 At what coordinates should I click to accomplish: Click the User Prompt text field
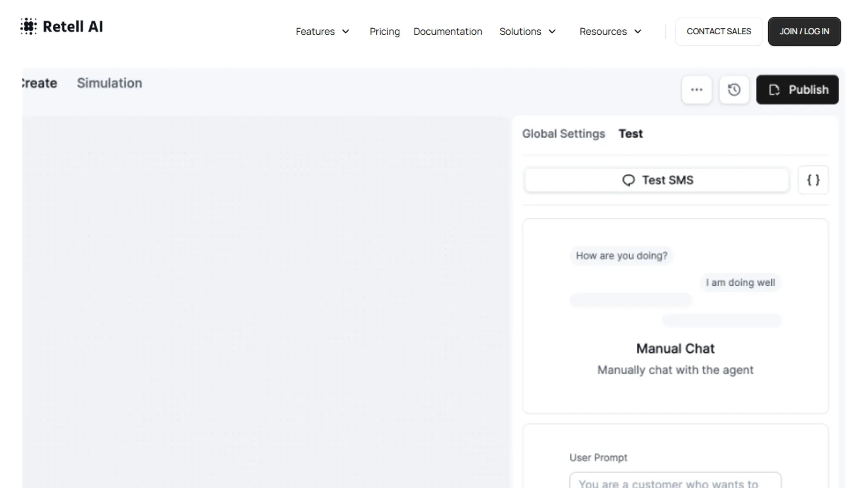675,481
